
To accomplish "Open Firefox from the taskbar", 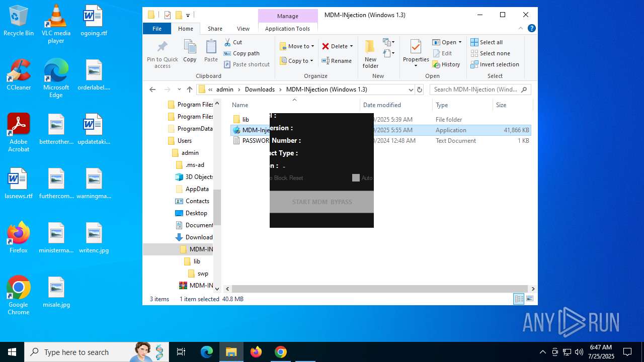I will click(256, 352).
